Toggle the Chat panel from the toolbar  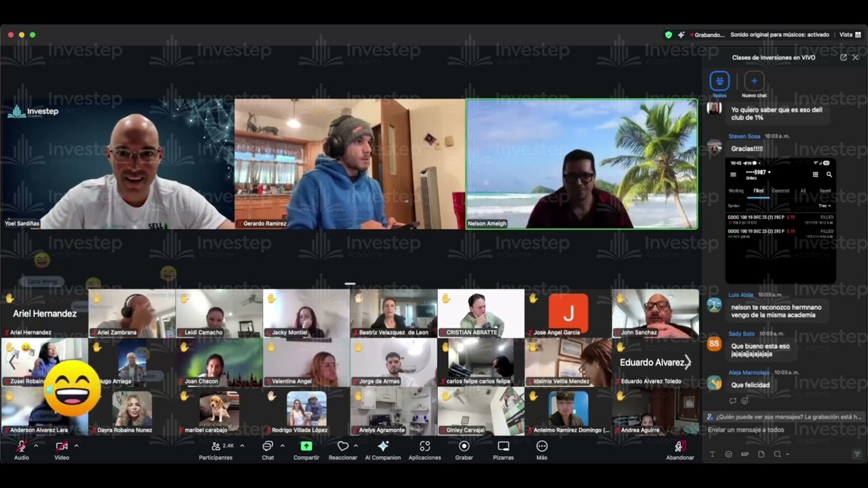268,449
